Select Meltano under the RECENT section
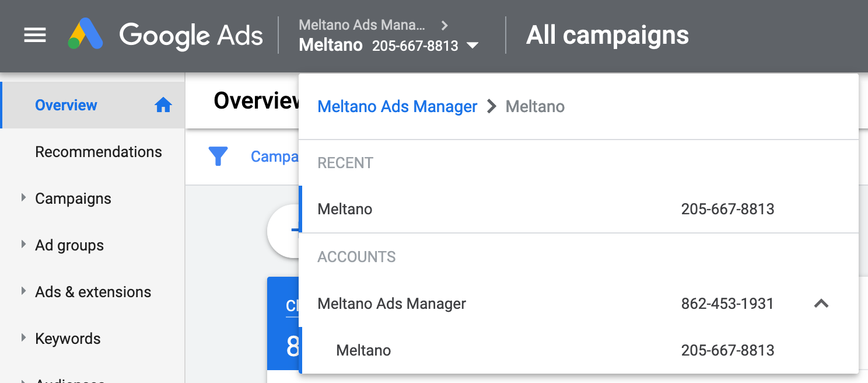Image resolution: width=868 pixels, height=383 pixels. point(345,208)
